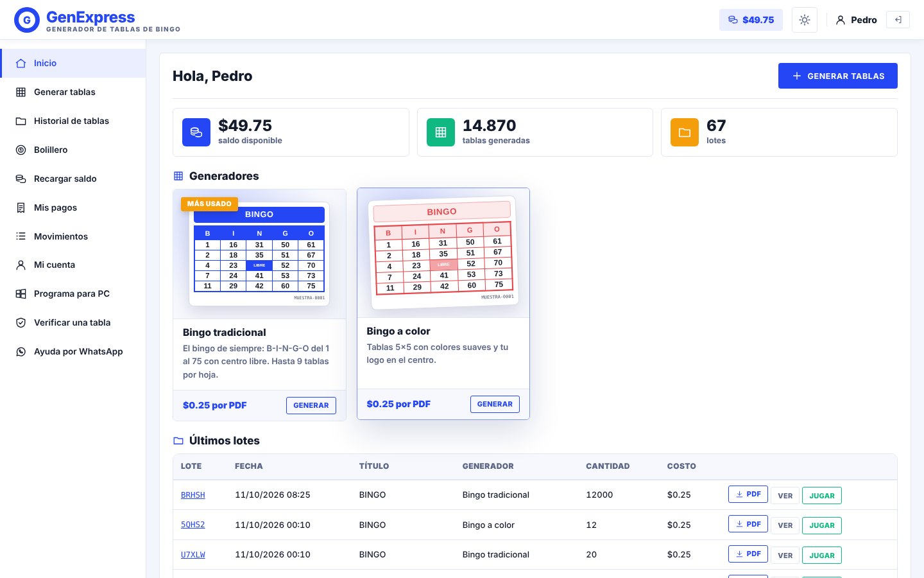Viewport: 924px width, 578px height.
Task: Open lote link BRHSH
Action: pos(193,495)
